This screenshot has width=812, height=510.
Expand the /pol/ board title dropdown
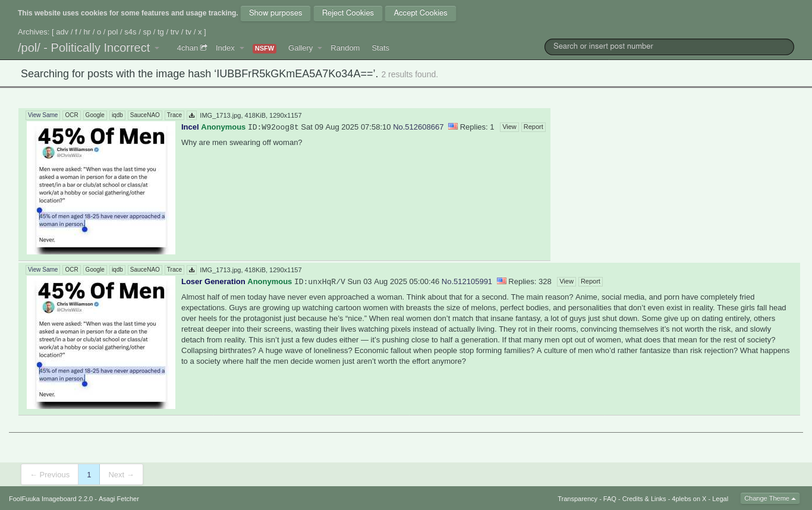coord(157,48)
